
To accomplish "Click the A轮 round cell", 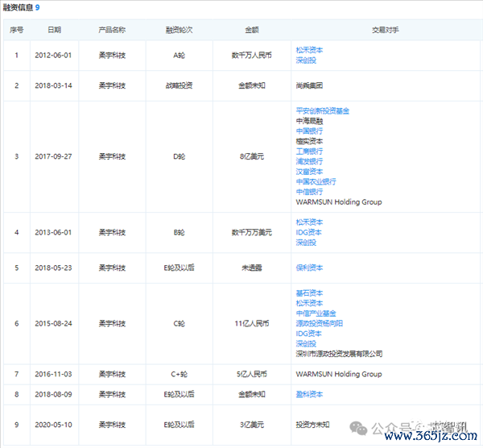I will tap(180, 55).
